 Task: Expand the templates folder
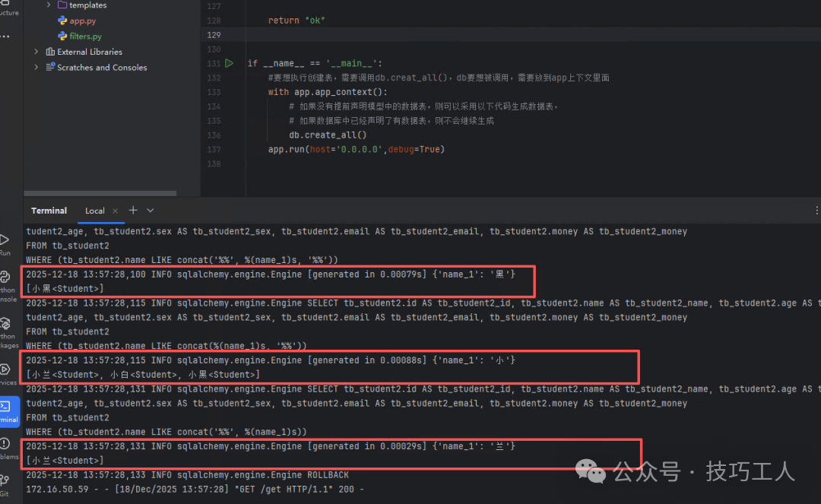coord(47,5)
